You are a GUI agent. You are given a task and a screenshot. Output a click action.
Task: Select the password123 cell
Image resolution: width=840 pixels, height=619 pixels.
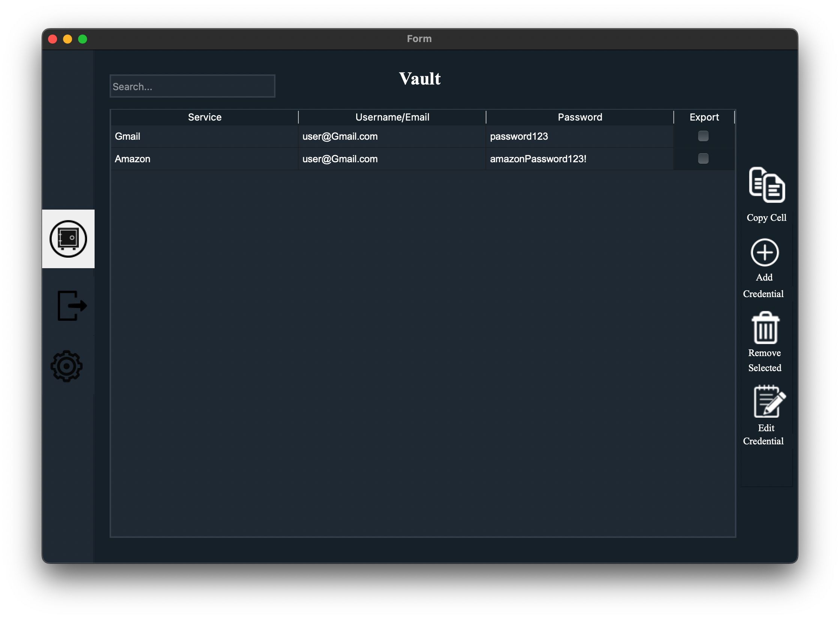[579, 136]
